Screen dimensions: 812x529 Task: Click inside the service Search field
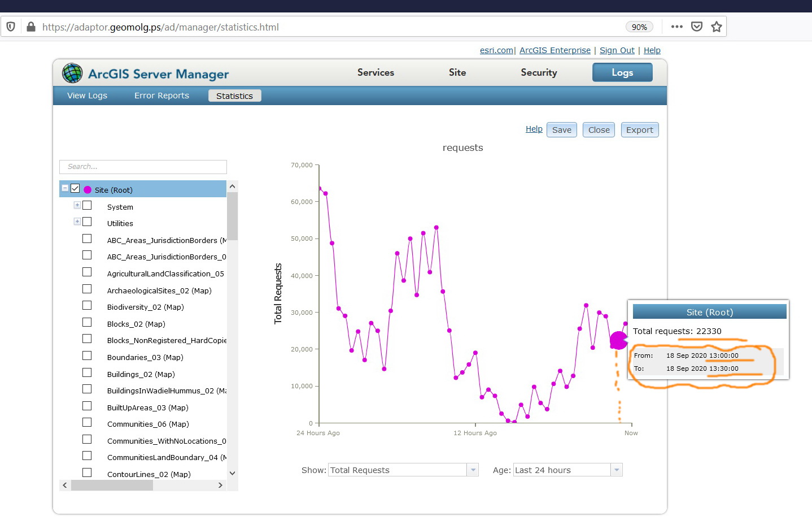(143, 167)
